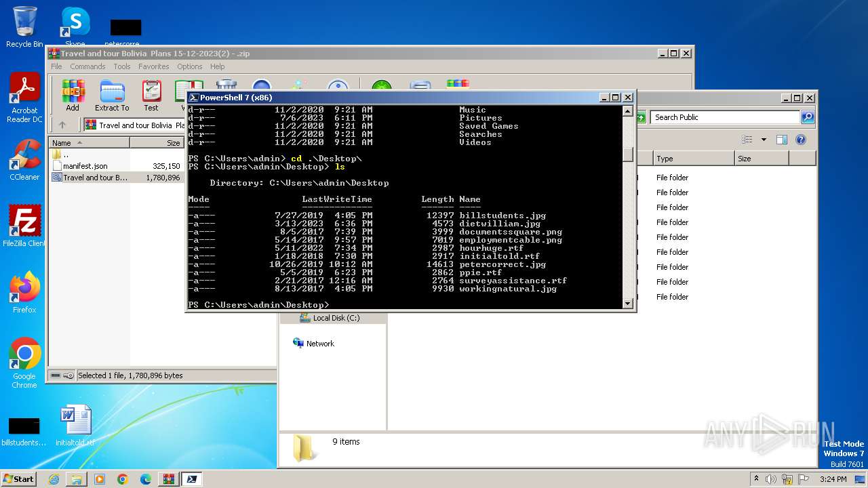Click the petercorrect desktop file thumbnail
This screenshot has height=488, width=868.
[125, 27]
